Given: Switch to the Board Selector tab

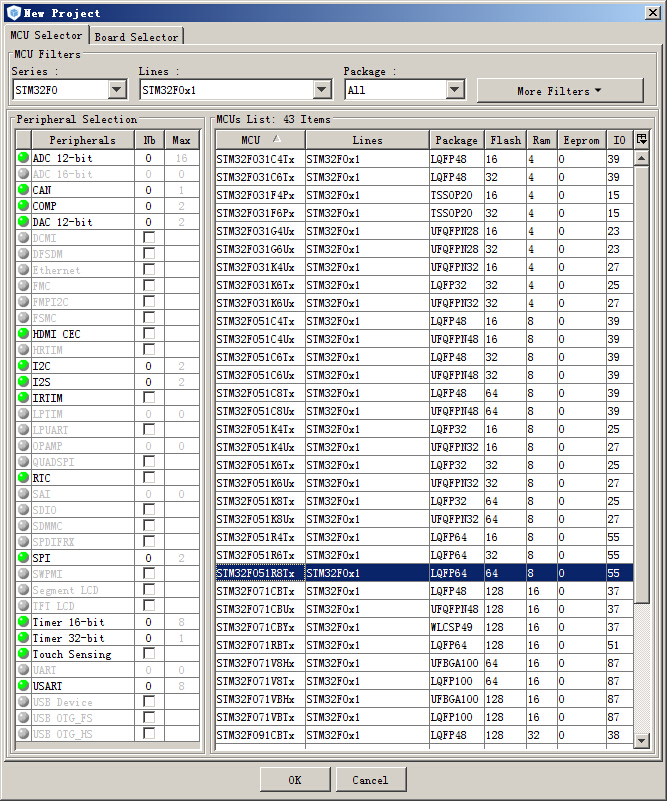Looking at the screenshot, I should point(136,37).
